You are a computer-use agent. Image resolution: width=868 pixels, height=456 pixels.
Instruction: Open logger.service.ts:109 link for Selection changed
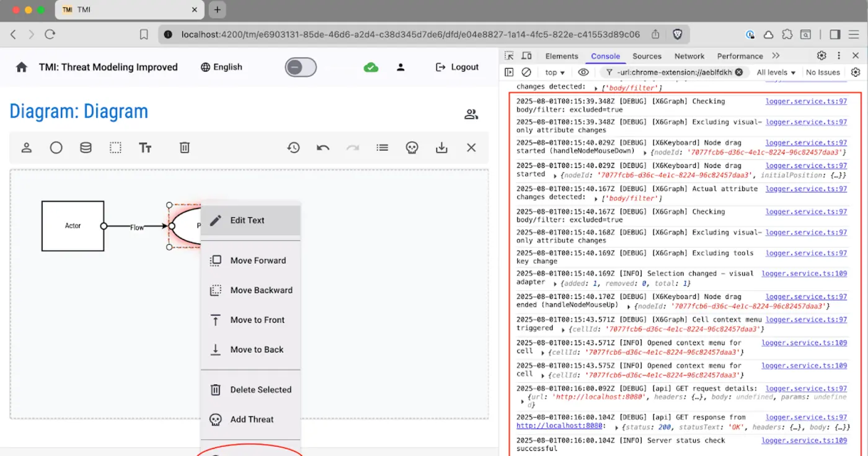(x=804, y=274)
